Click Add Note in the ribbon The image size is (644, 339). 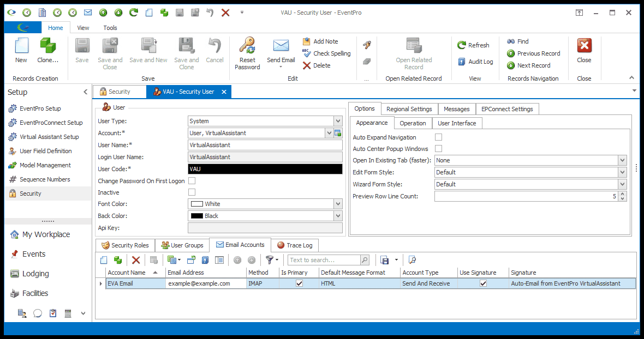320,41
